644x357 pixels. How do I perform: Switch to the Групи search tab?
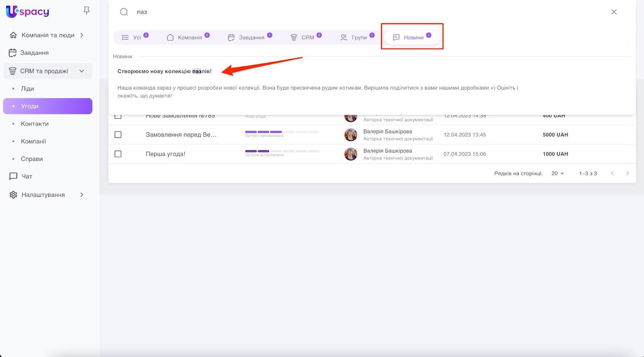pyautogui.click(x=357, y=37)
